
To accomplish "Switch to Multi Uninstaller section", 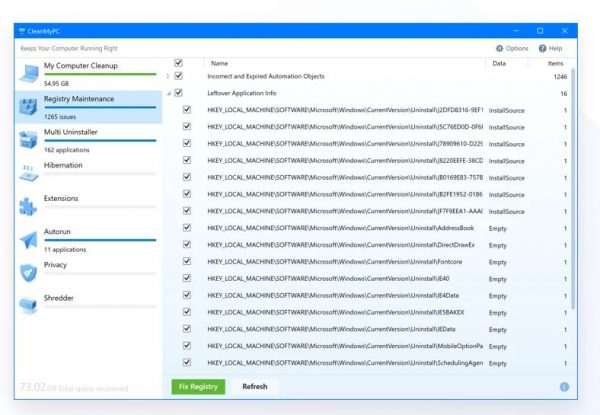I will [x=88, y=140].
